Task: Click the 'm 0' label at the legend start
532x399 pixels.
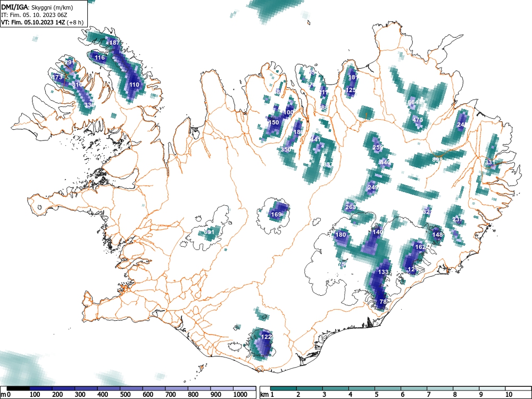Action: click(x=6, y=395)
